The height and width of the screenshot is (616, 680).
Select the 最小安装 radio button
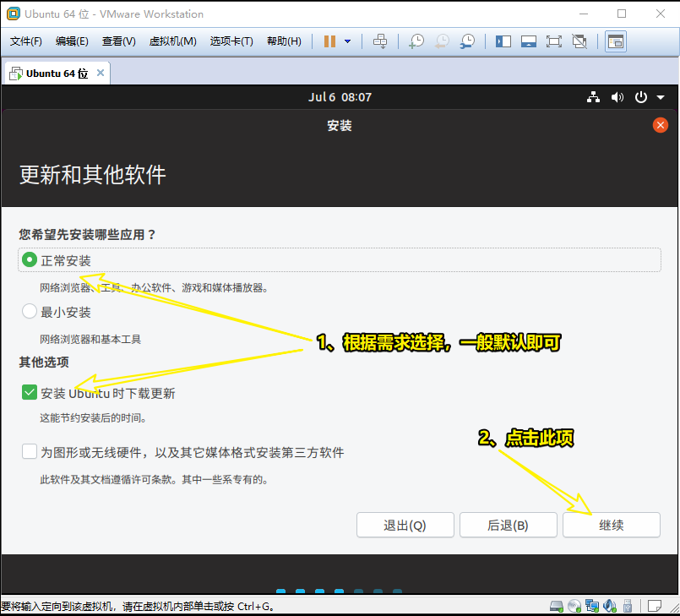[30, 312]
